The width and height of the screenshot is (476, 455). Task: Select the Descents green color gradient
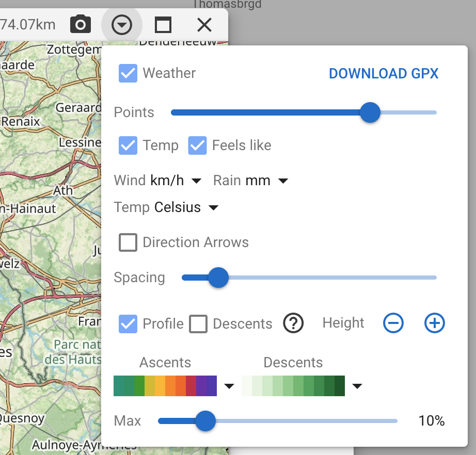[x=293, y=386]
